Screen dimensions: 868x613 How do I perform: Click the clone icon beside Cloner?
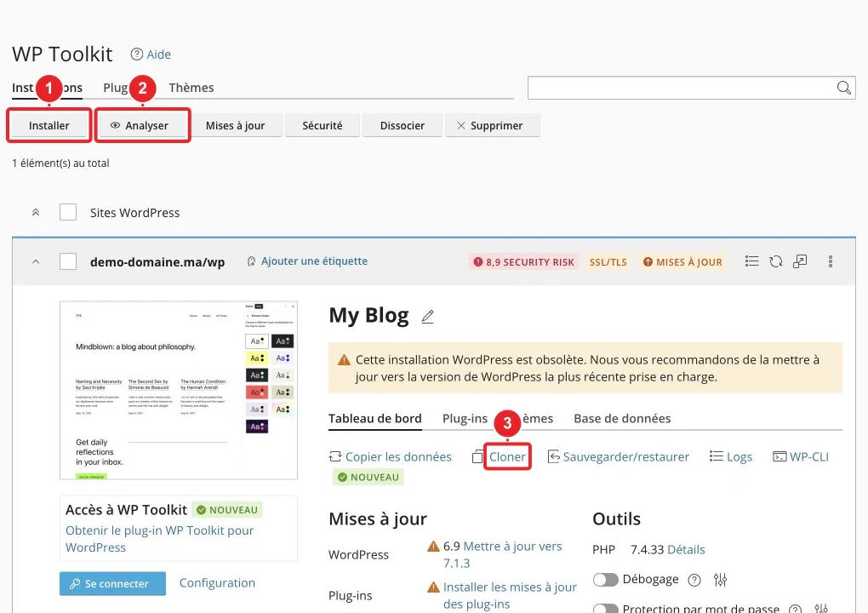(x=477, y=457)
